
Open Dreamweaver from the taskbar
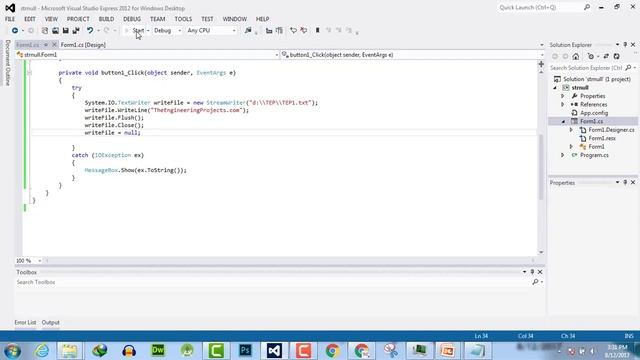(158, 351)
